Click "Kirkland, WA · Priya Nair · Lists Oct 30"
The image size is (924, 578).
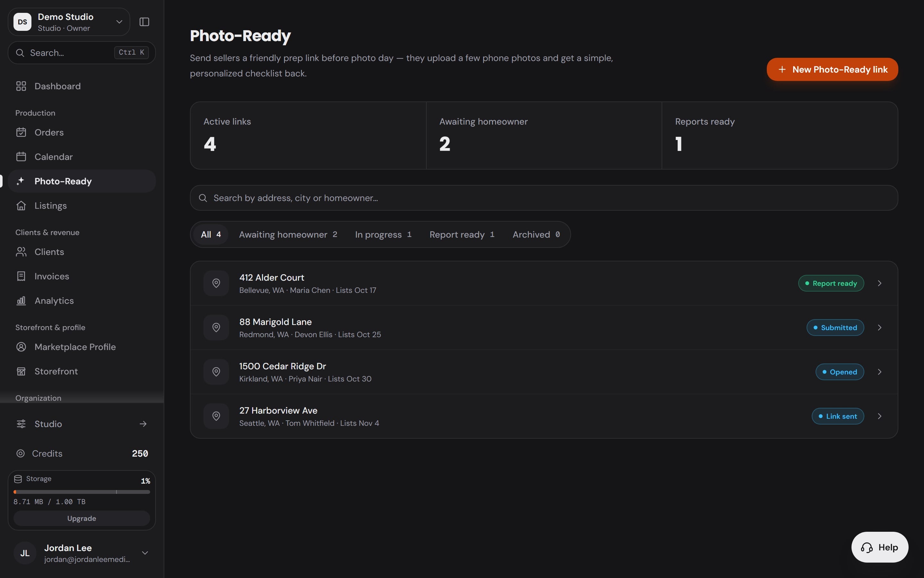coord(305,379)
